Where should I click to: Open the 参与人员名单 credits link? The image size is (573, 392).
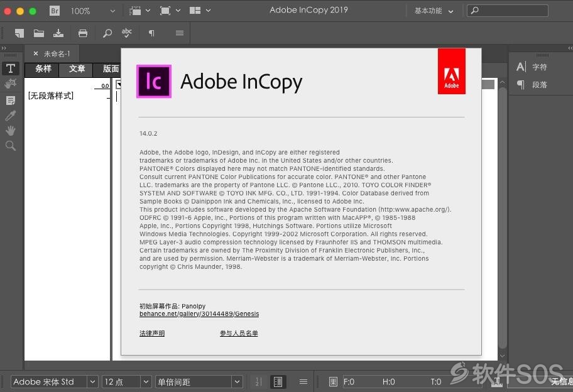pyautogui.click(x=239, y=333)
